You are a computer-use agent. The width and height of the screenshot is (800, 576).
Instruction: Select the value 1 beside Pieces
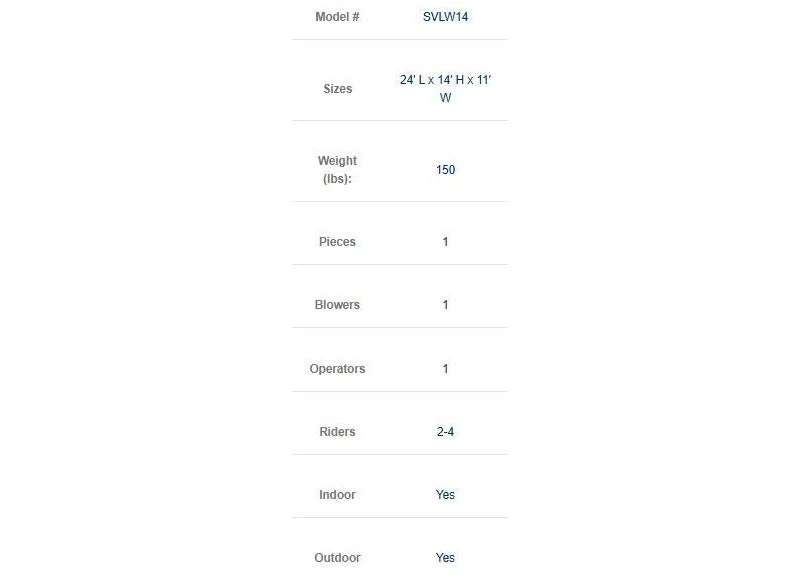[x=445, y=242]
